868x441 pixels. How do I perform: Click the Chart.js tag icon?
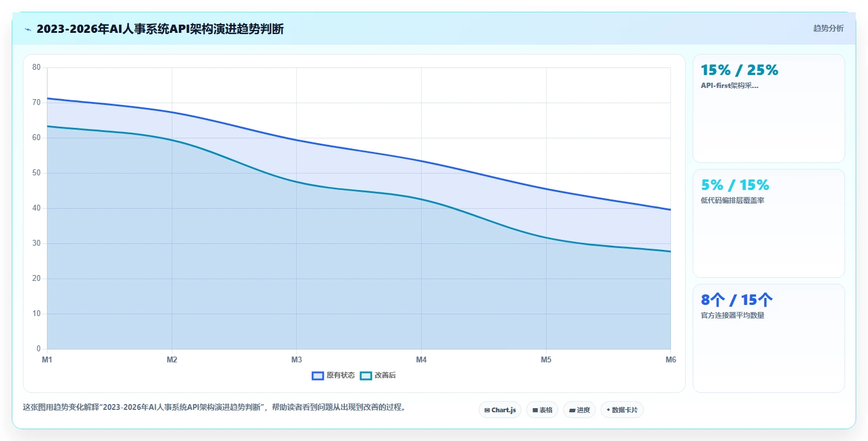[487, 411]
